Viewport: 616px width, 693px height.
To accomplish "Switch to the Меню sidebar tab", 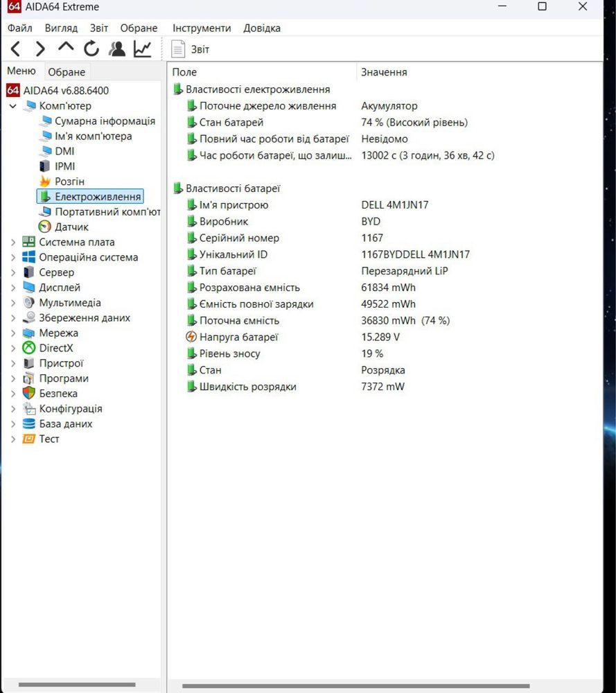I will click(x=21, y=71).
